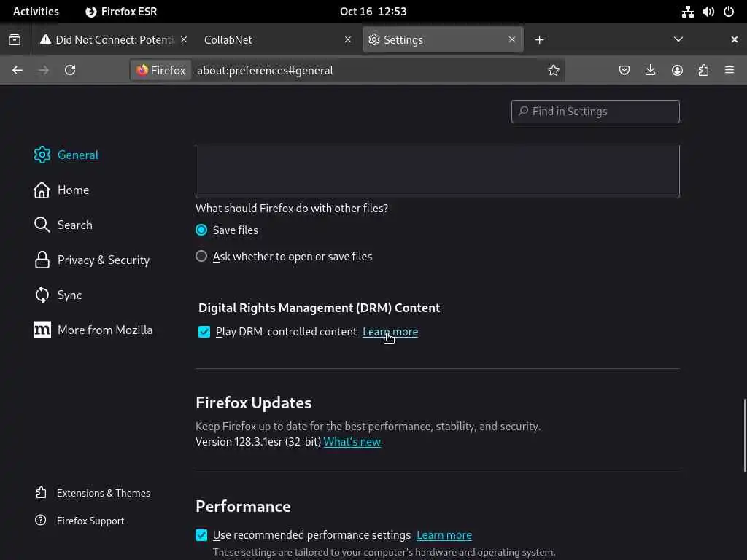The height and width of the screenshot is (560, 747).
Task: Open the Firefox View icon
Action: pyautogui.click(x=15, y=39)
